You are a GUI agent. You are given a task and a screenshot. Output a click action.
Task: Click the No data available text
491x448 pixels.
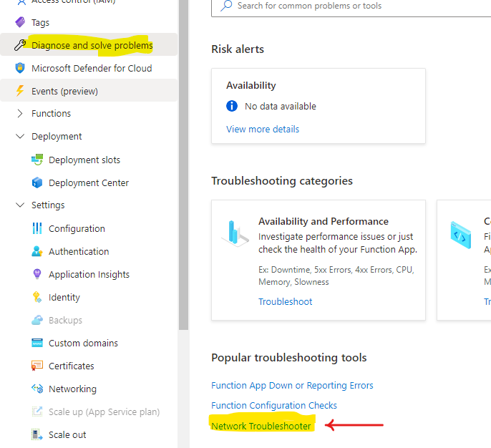(281, 106)
